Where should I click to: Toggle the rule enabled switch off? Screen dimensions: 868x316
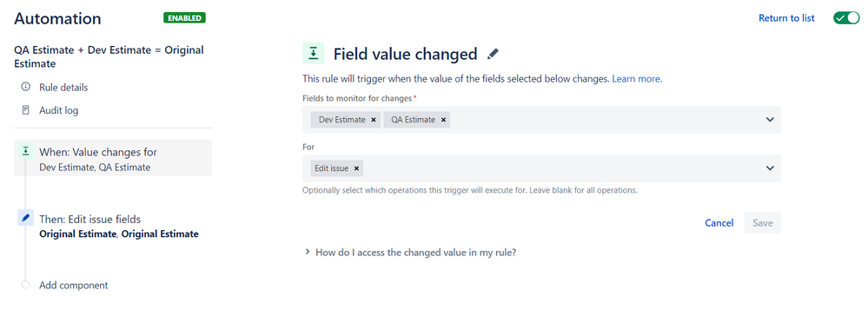click(846, 17)
